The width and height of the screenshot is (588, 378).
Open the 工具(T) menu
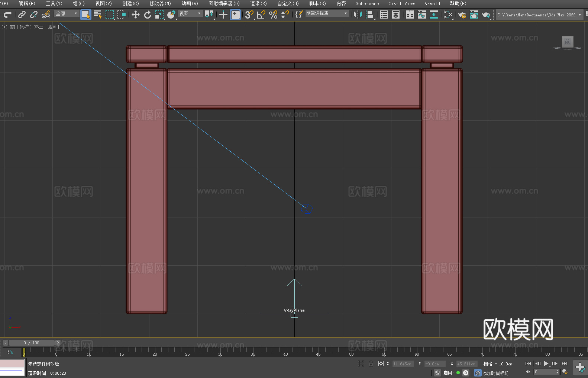pos(54,3)
